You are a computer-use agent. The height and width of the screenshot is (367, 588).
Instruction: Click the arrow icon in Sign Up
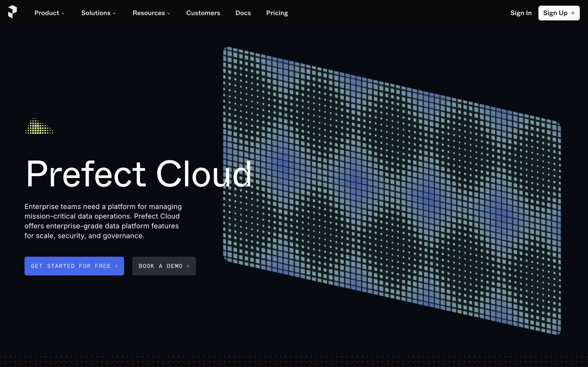point(572,13)
